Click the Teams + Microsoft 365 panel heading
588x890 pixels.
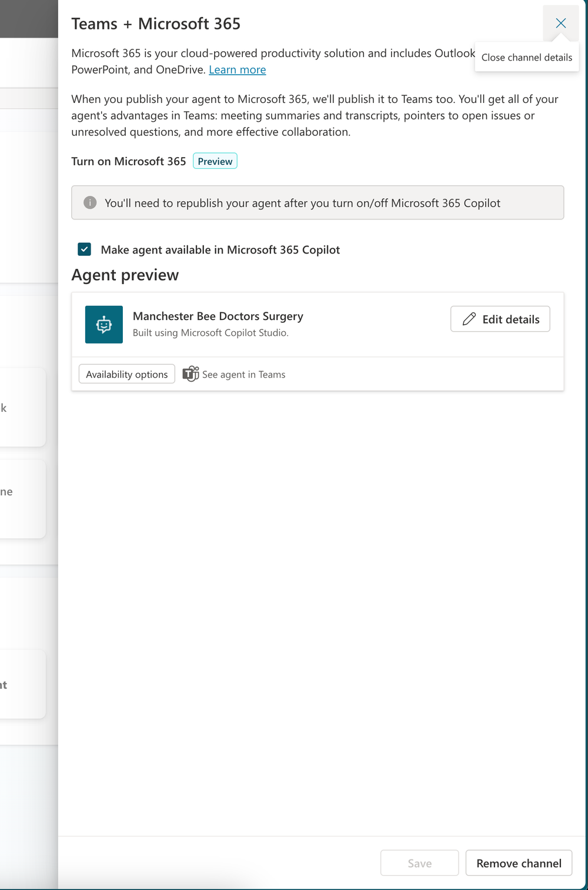tap(156, 24)
